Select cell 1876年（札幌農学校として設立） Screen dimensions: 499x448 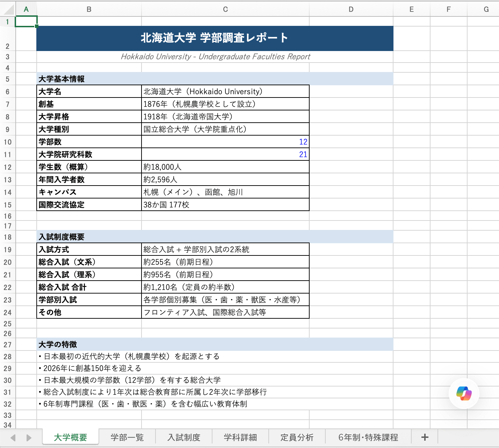(225, 104)
